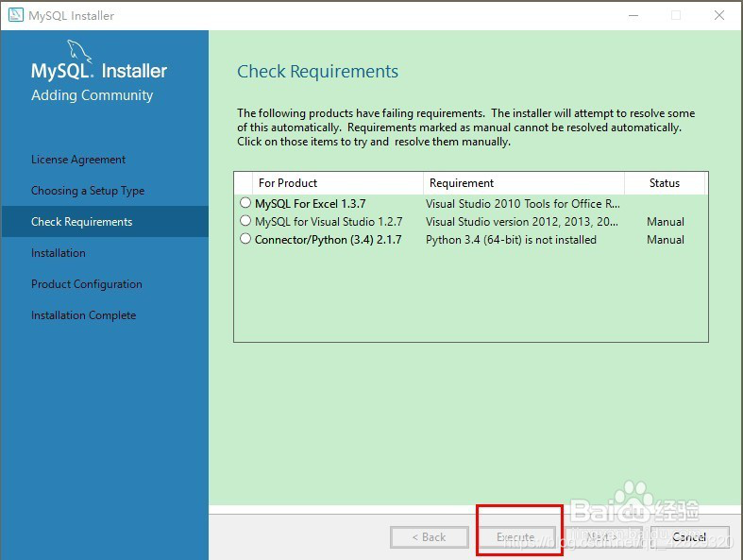The image size is (743, 560).
Task: Click the Check Requirements page heading
Action: coord(317,72)
